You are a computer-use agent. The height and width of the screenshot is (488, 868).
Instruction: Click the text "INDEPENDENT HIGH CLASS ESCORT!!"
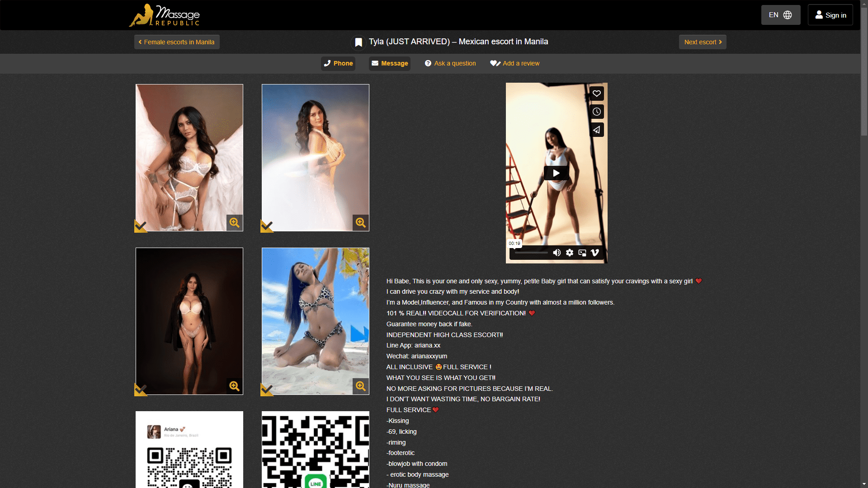click(445, 335)
